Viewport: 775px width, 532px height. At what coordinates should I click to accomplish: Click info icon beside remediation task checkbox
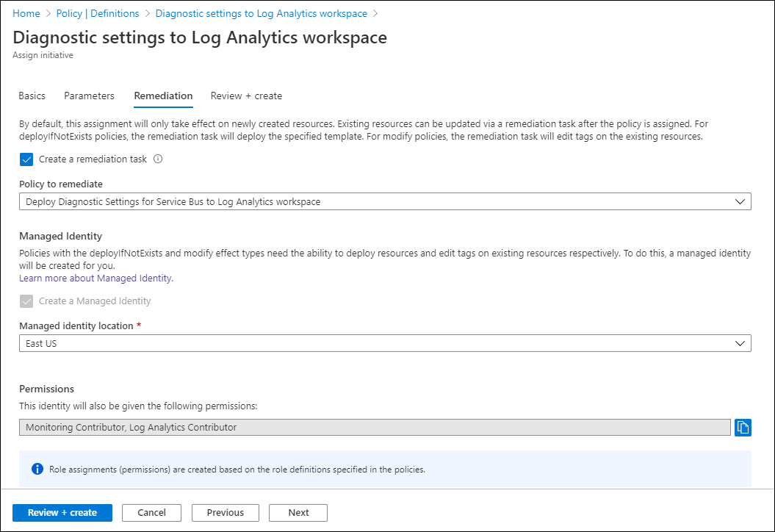coord(158,159)
